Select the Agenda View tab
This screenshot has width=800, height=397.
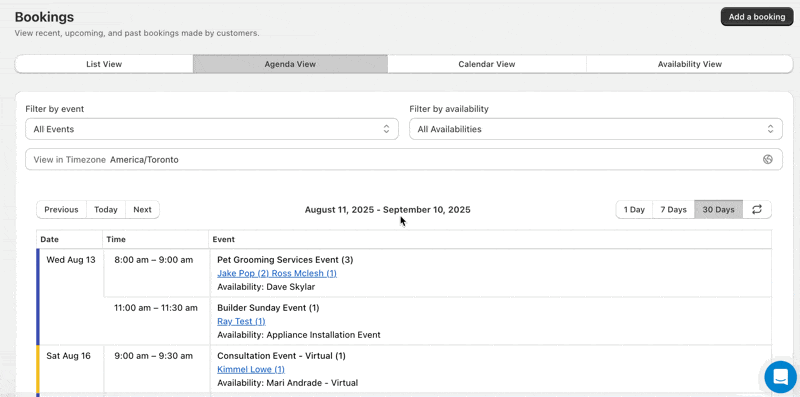pos(290,64)
